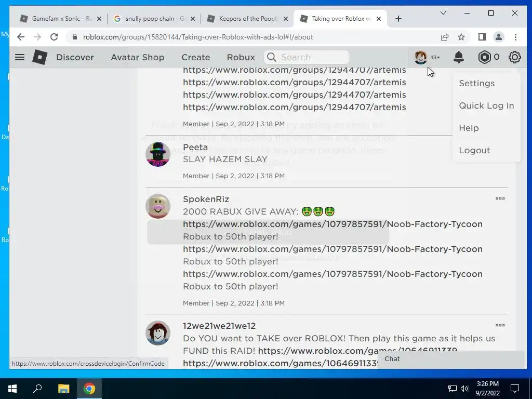This screenshot has width=532, height=399.
Task: Open first Noob-Factory-Tycoon game link
Action: (x=332, y=224)
